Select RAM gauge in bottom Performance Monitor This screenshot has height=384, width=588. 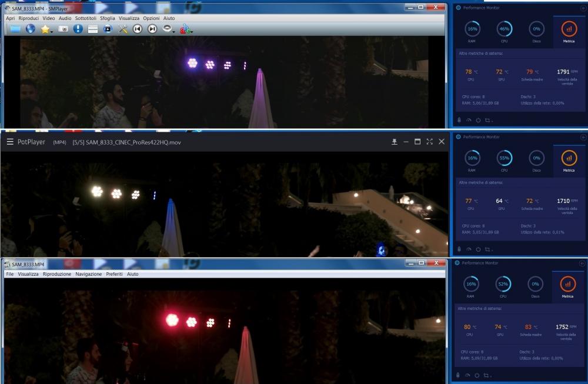tap(471, 285)
